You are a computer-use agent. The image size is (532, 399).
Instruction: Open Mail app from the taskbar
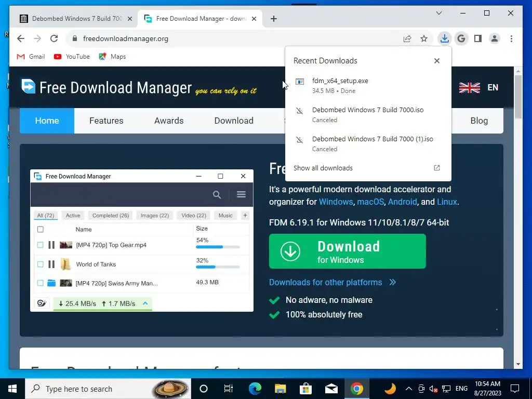coord(331,389)
